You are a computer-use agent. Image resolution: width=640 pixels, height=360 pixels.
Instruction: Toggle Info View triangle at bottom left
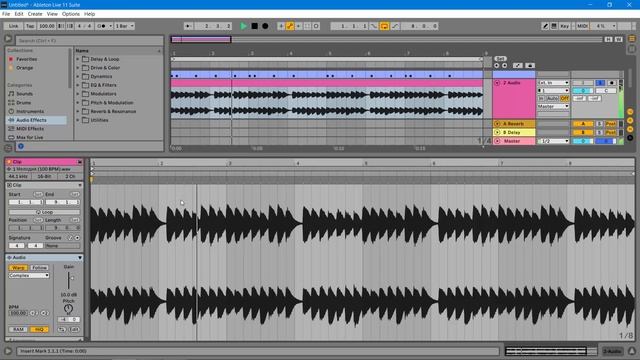(x=8, y=351)
